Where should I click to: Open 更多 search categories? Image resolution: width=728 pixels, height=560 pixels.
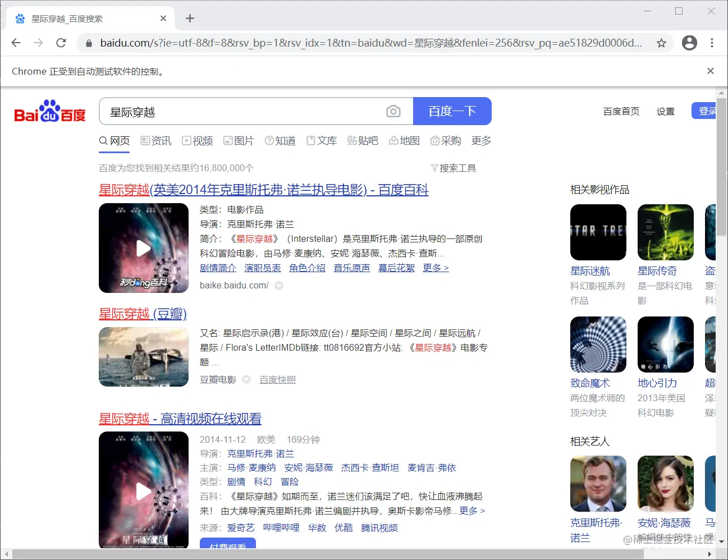[x=481, y=140]
